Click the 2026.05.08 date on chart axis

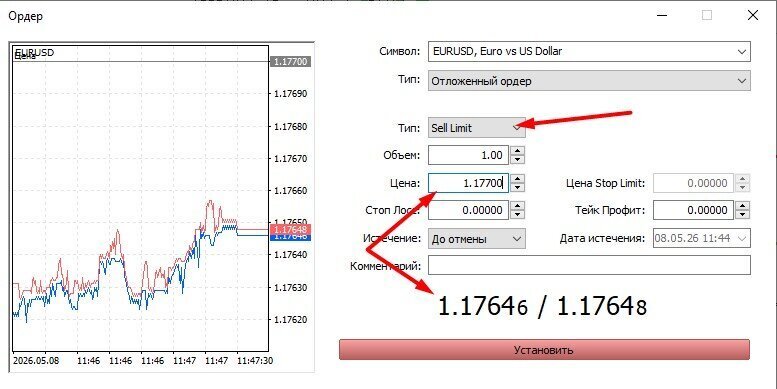point(36,361)
